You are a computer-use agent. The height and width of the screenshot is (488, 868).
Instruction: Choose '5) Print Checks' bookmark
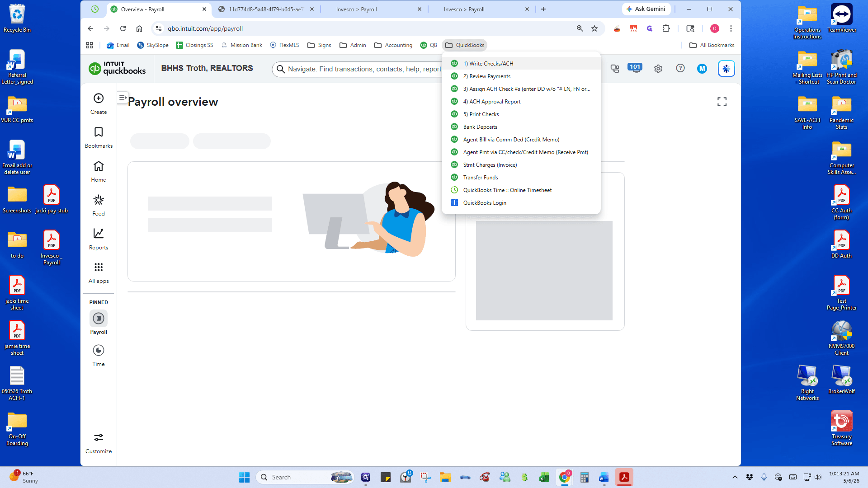(x=521, y=114)
